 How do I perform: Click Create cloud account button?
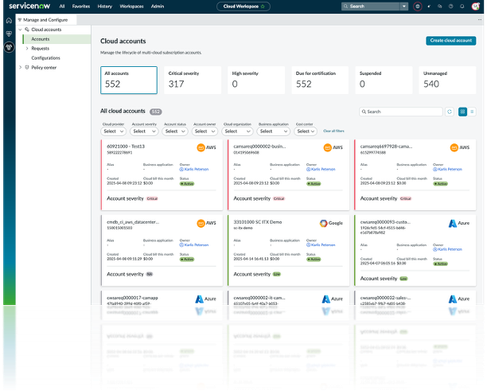point(451,41)
